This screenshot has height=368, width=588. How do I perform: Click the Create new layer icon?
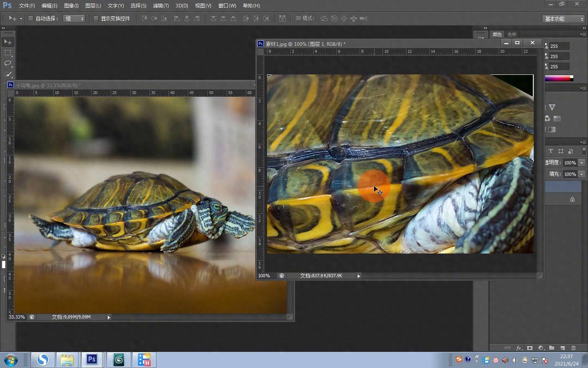click(x=563, y=348)
